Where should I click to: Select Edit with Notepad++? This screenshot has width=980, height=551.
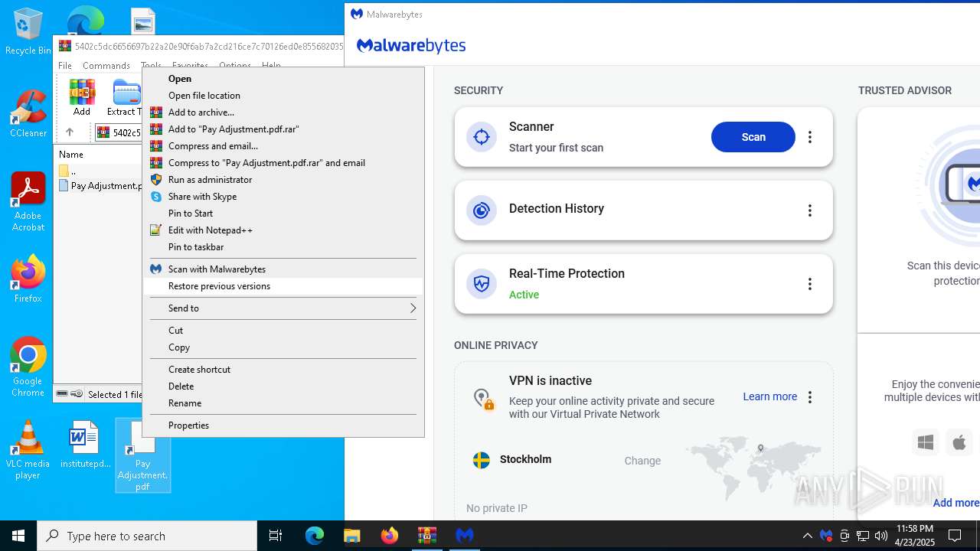(x=283, y=230)
